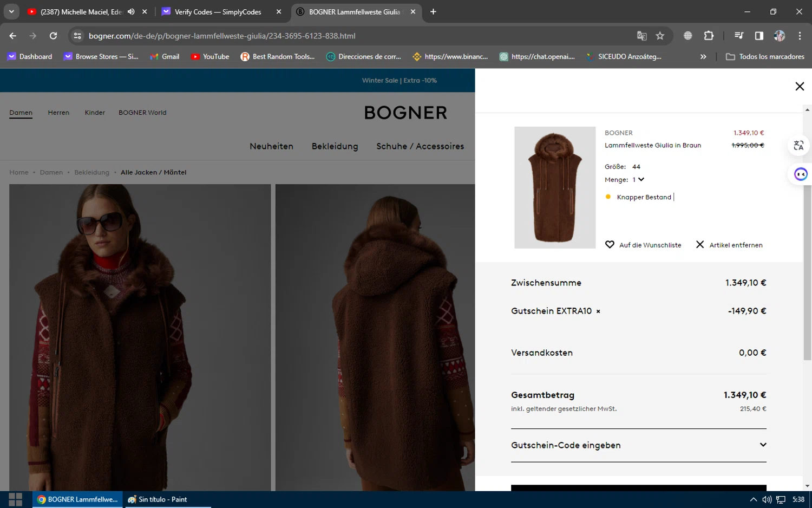812x508 pixels.
Task: View site information icon in address bar
Action: coord(77,36)
